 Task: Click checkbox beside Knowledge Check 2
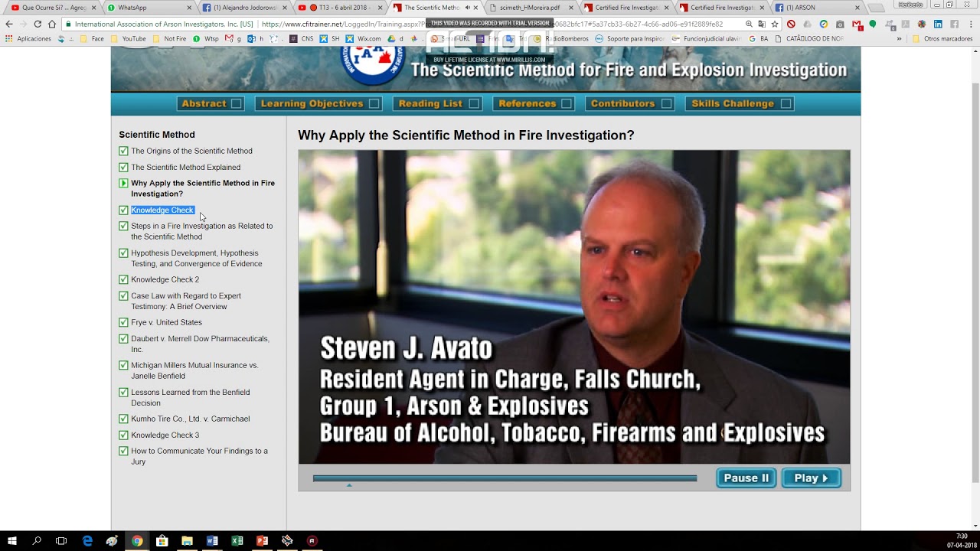click(123, 279)
